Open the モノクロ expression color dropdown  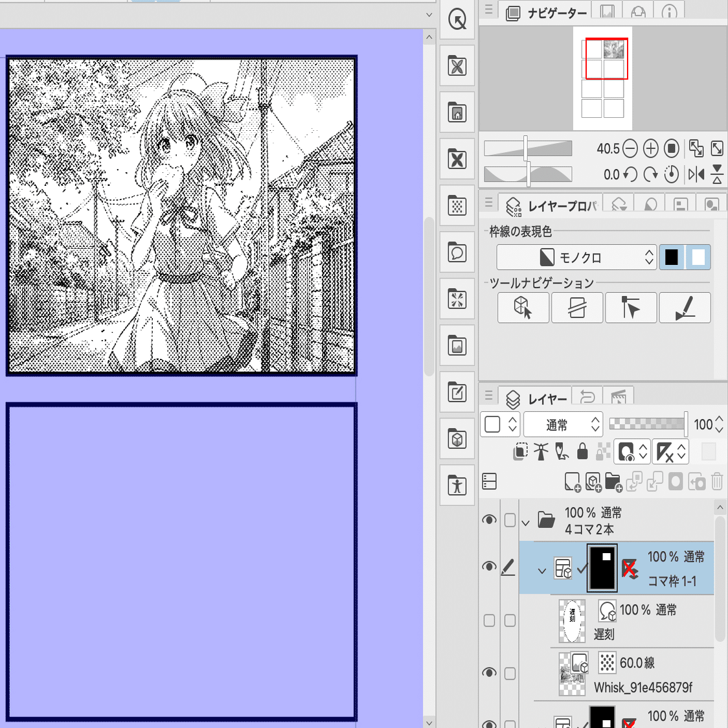(576, 256)
